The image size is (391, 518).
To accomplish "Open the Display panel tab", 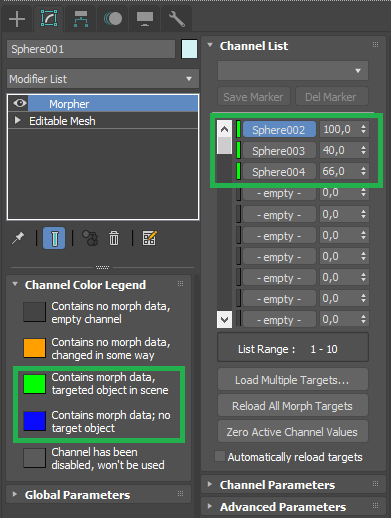I will coord(145,19).
